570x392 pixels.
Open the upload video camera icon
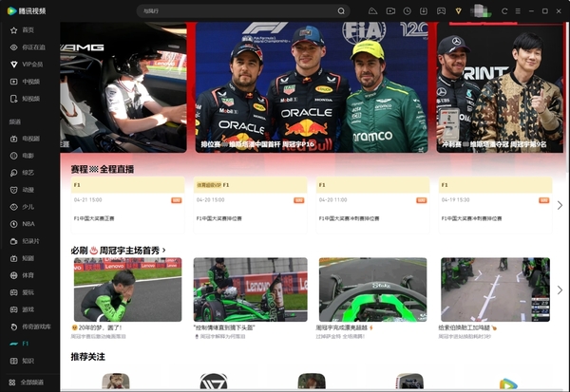click(x=390, y=10)
